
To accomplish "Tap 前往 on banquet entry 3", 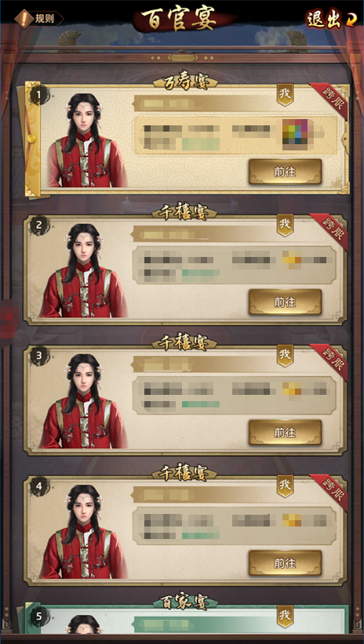I will coord(285,432).
